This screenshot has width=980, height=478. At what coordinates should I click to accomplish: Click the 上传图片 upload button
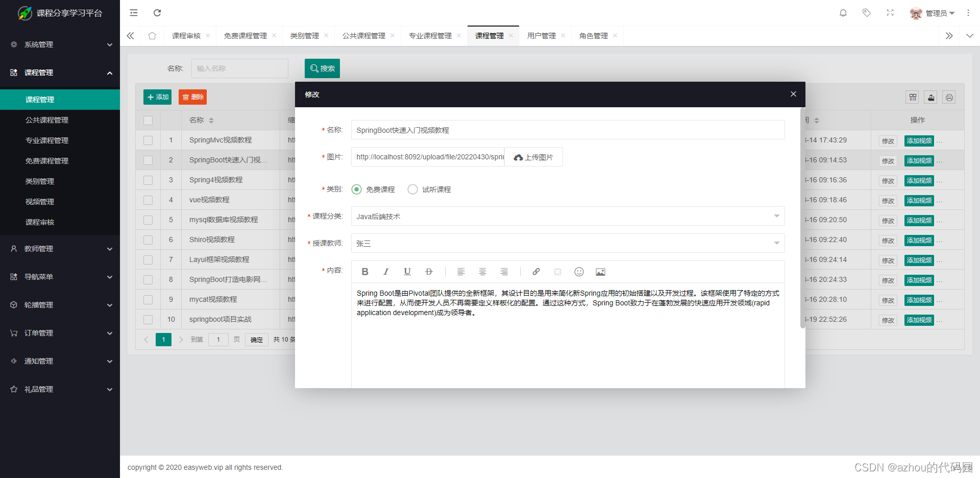[533, 157]
